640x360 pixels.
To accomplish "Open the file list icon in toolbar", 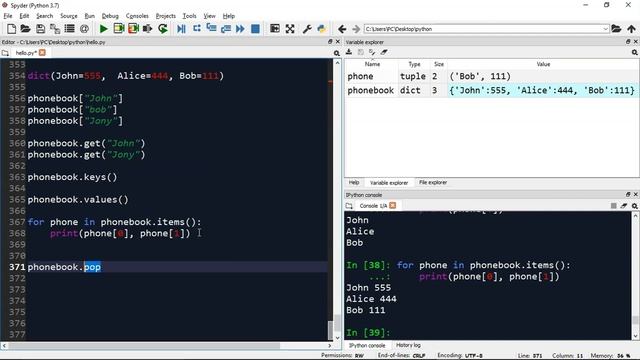I will (x=69, y=29).
